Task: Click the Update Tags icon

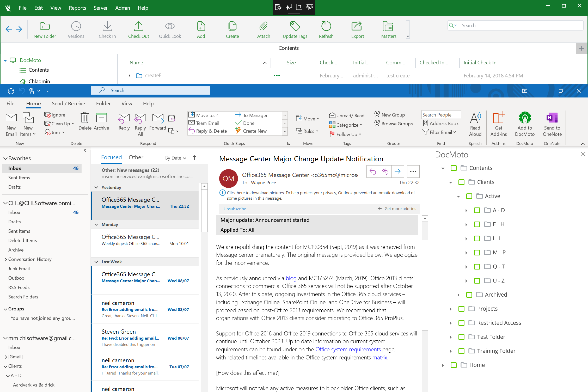Action: 295,26
